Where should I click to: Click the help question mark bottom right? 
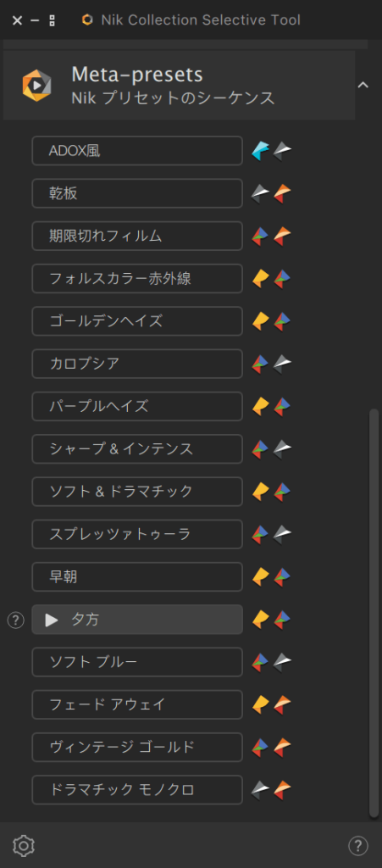pyautogui.click(x=358, y=845)
